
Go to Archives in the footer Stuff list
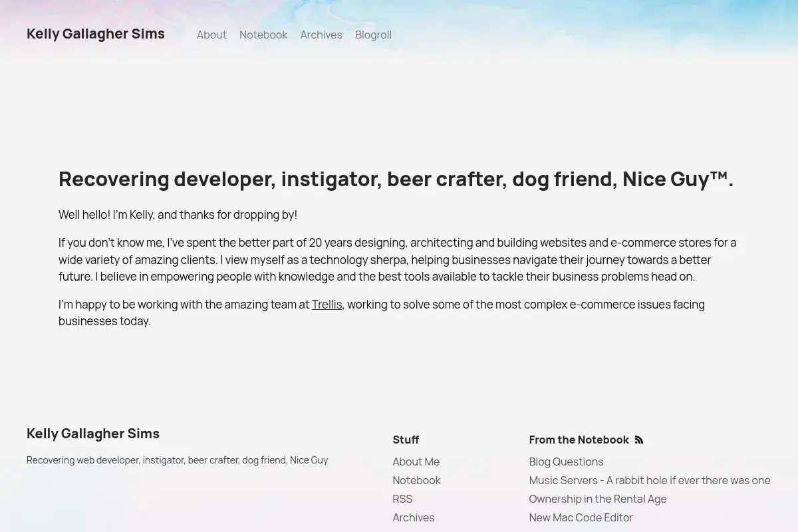coord(413,517)
